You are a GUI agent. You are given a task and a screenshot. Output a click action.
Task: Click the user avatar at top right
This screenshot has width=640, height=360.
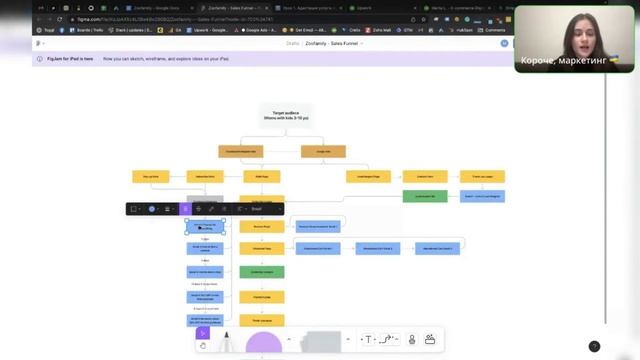coord(504,43)
